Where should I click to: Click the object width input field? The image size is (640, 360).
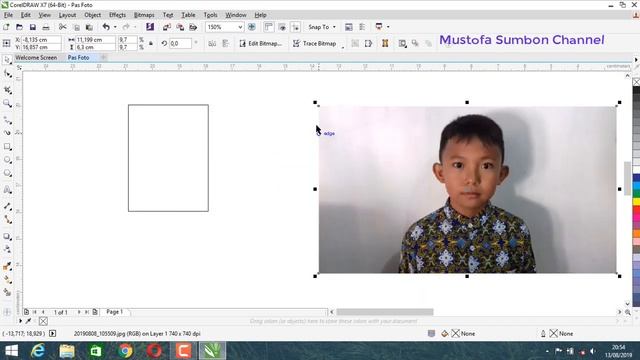tap(96, 40)
